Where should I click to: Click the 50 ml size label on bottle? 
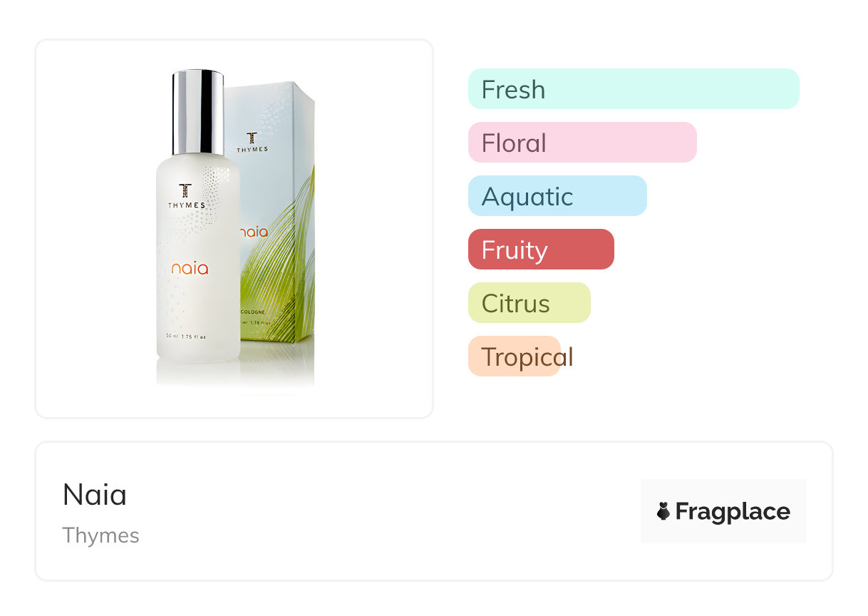click(186, 337)
